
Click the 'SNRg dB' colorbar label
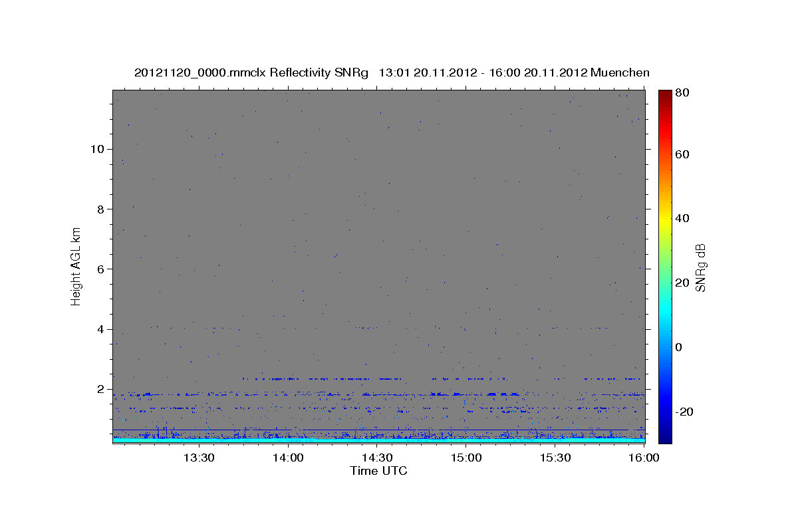700,267
